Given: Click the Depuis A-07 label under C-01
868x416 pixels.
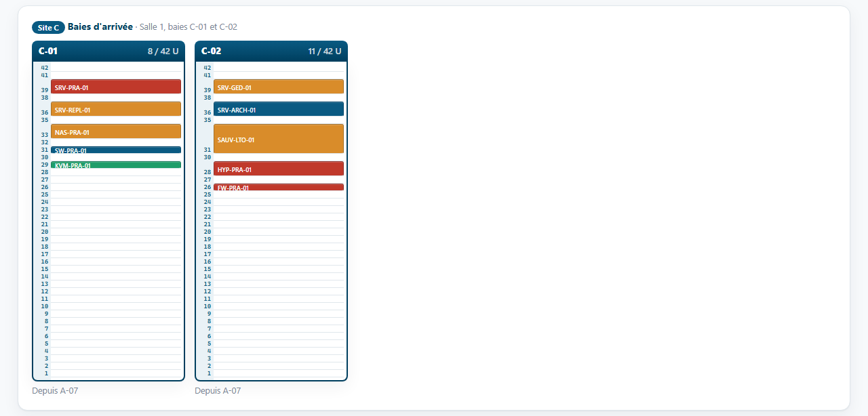Looking at the screenshot, I should (x=55, y=391).
